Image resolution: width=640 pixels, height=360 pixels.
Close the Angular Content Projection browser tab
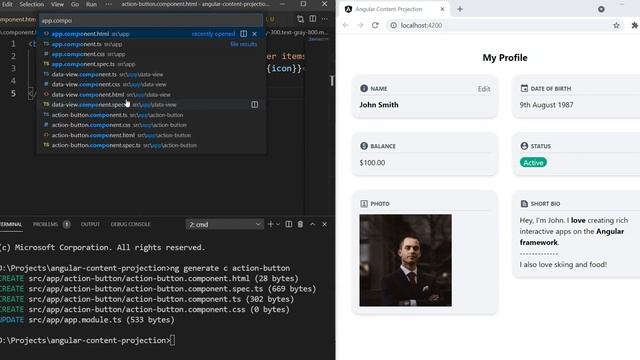442,9
